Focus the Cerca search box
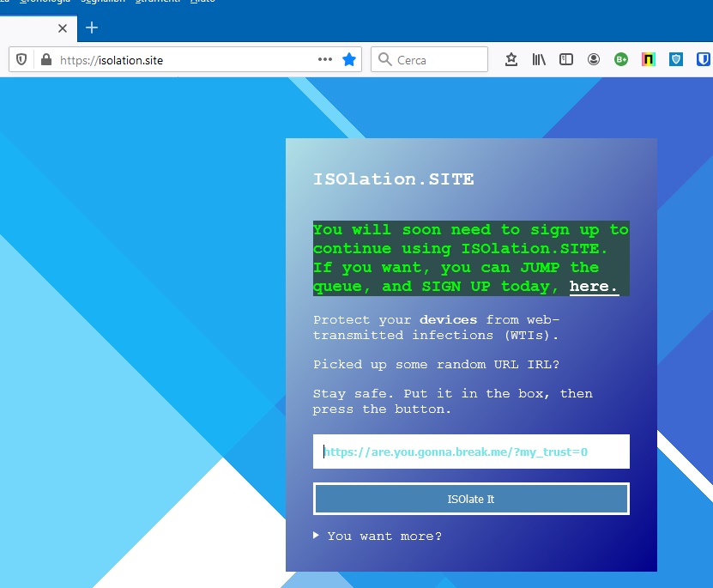This screenshot has width=713, height=588. pos(429,59)
